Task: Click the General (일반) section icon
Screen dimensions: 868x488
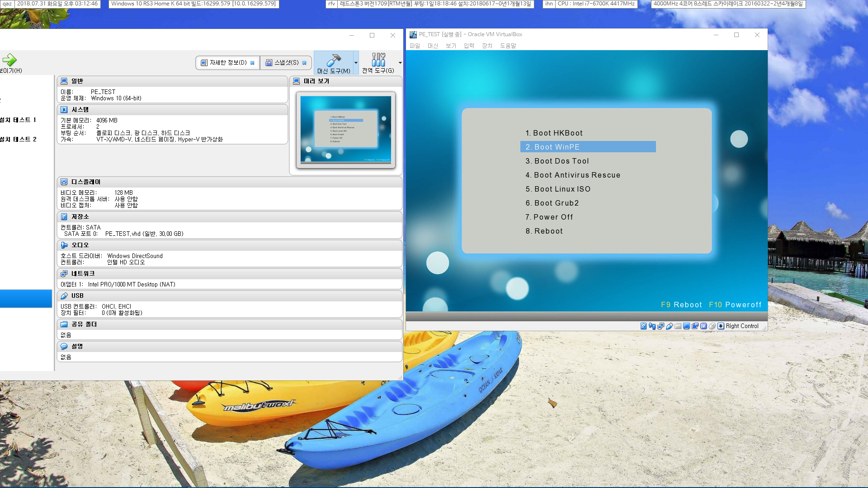Action: click(x=64, y=81)
